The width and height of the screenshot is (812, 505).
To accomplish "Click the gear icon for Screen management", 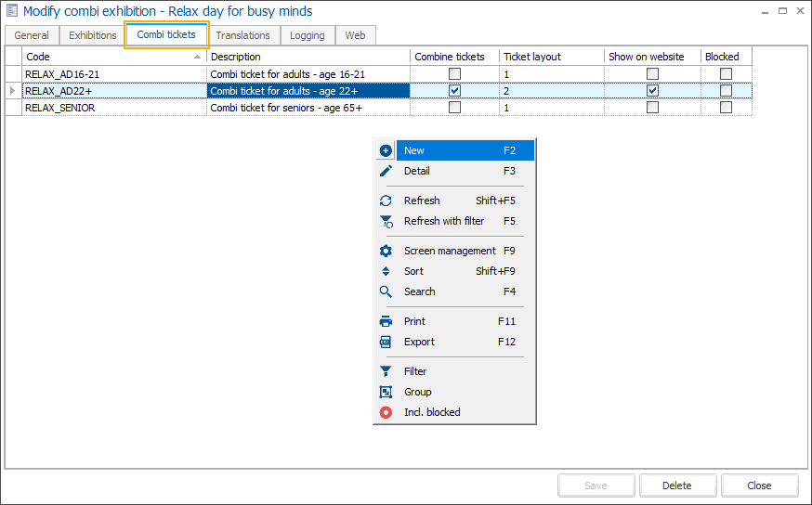I will tap(386, 251).
